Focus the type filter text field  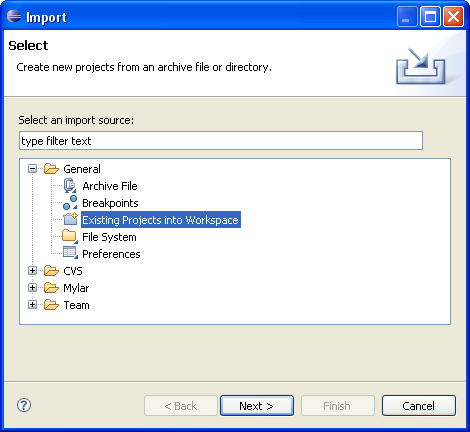(221, 141)
